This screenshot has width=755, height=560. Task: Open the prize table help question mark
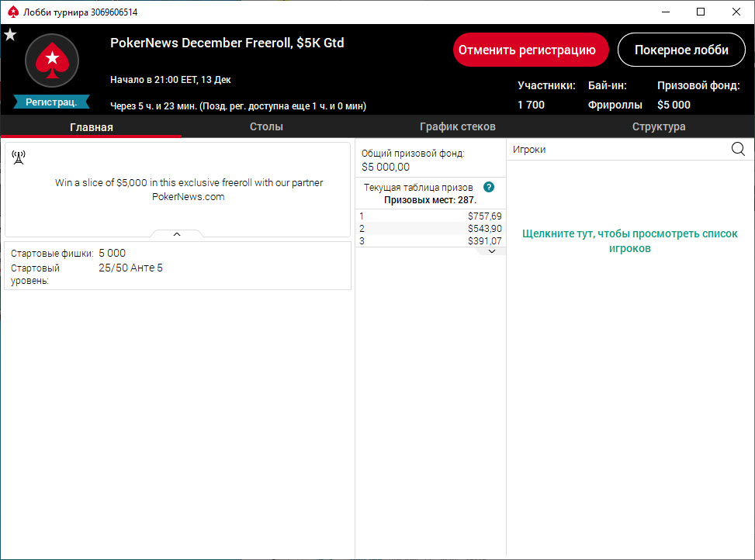489,187
